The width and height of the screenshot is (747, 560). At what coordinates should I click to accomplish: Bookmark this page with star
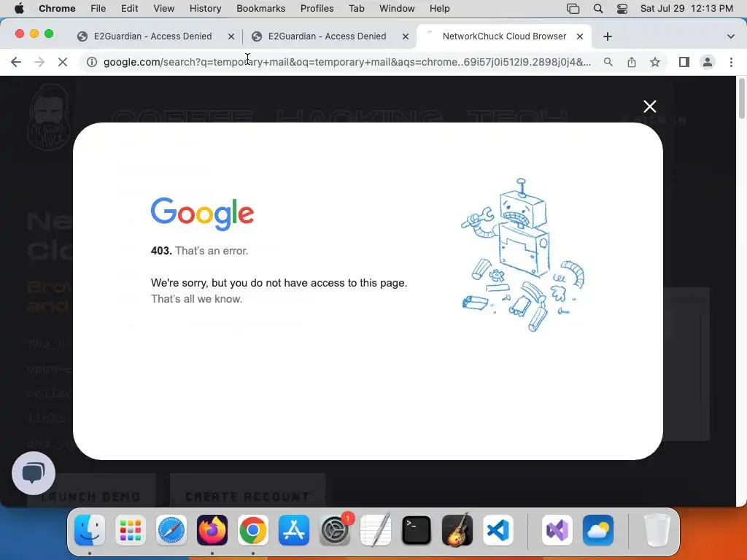[655, 62]
